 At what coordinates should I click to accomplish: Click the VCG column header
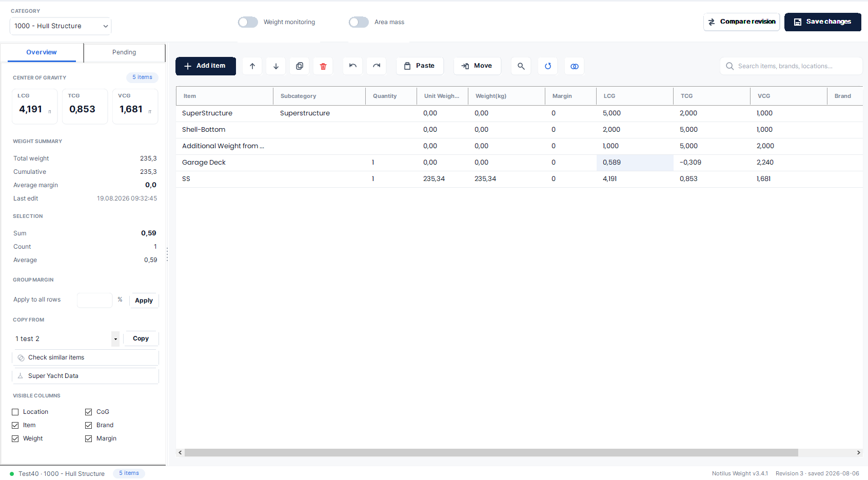(788, 96)
